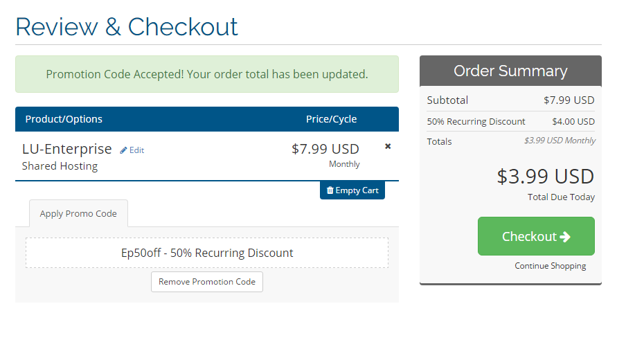Proceed with the green Checkout button
This screenshot has width=644, height=340.
(x=536, y=236)
